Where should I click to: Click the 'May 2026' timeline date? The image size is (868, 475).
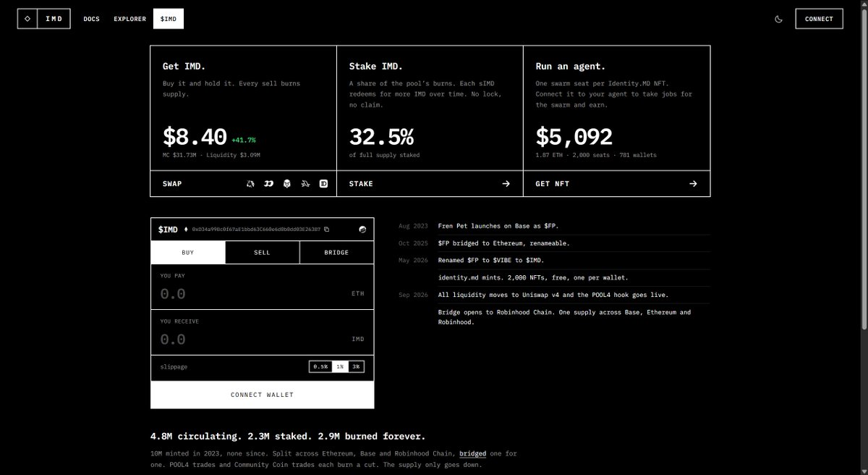413,260
